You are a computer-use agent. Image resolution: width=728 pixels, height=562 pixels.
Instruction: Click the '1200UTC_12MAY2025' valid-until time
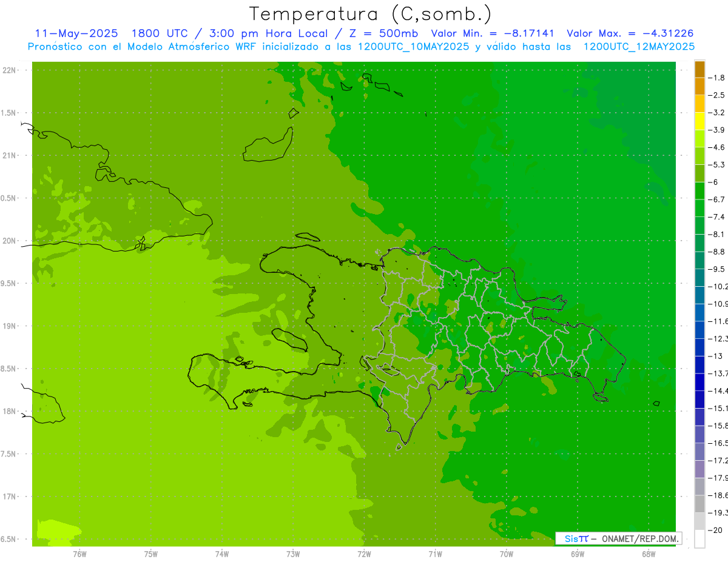(x=639, y=47)
